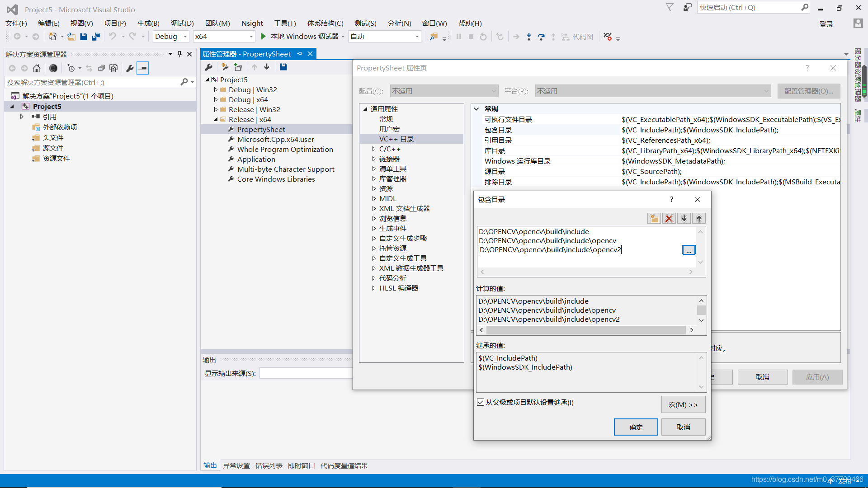The image size is (868, 488).
Task: Open the x64 platform dropdown
Action: 224,37
